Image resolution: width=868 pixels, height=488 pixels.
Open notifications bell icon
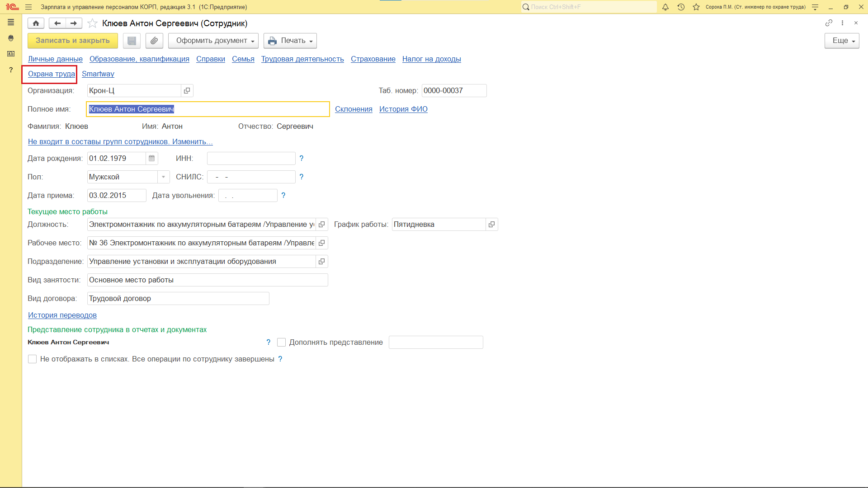tap(665, 7)
